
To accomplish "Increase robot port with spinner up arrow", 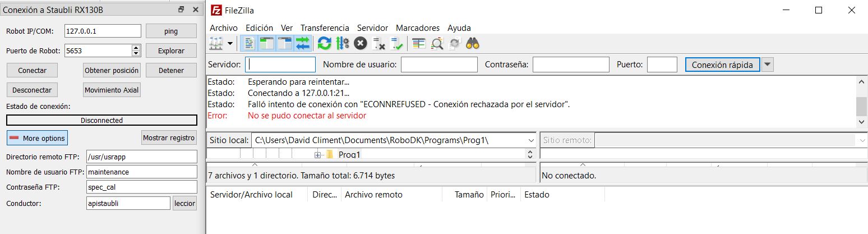I will point(136,48).
